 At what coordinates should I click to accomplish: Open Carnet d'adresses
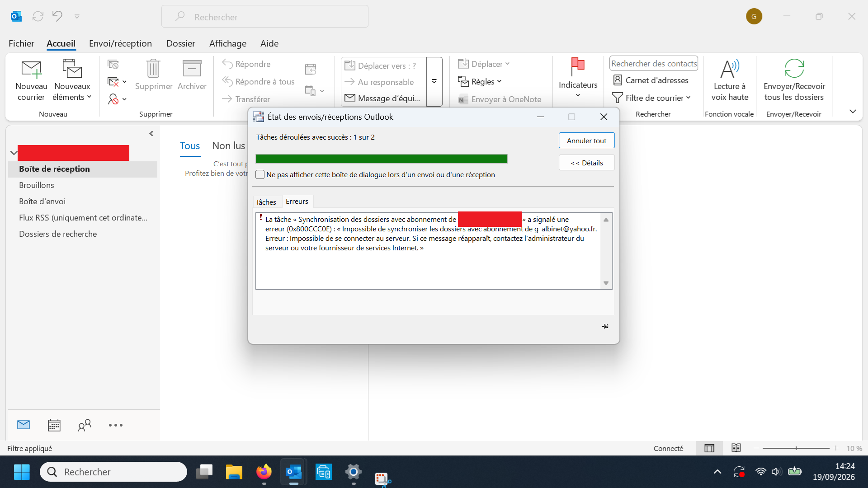coord(651,80)
